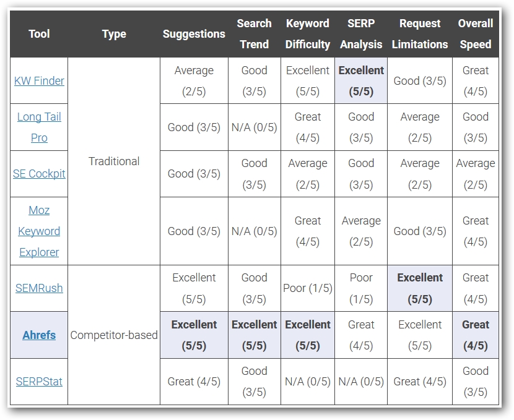Select Long Tail Pro's Search Trend N/A cell
The width and height of the screenshot is (514, 420).
(x=255, y=127)
